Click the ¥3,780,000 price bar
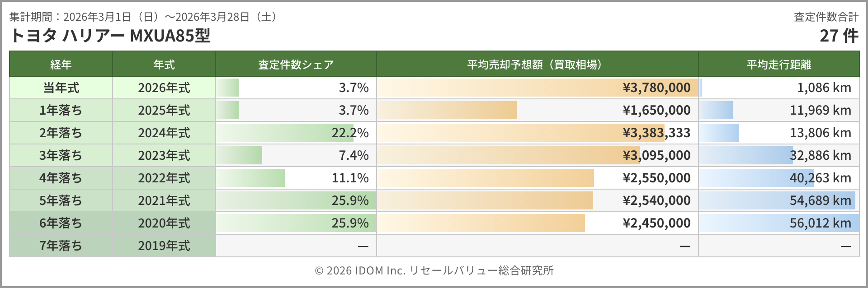The image size is (868, 288). click(533, 88)
